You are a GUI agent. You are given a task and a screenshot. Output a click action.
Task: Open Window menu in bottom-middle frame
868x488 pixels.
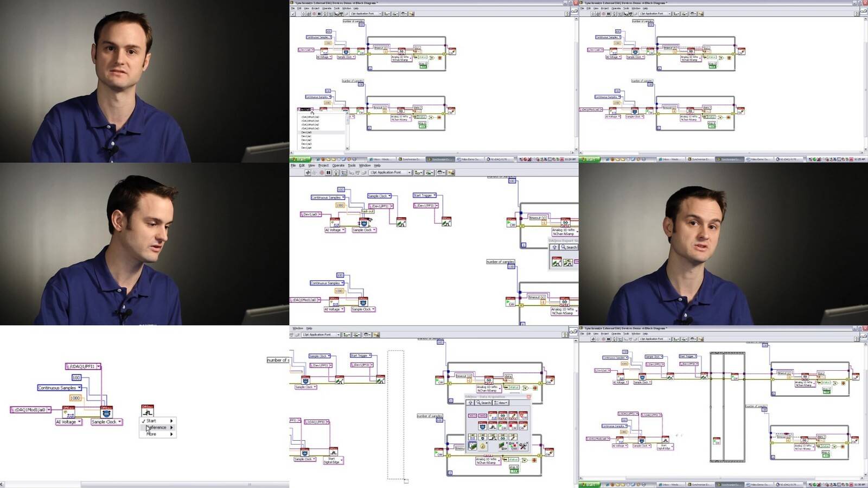298,328
